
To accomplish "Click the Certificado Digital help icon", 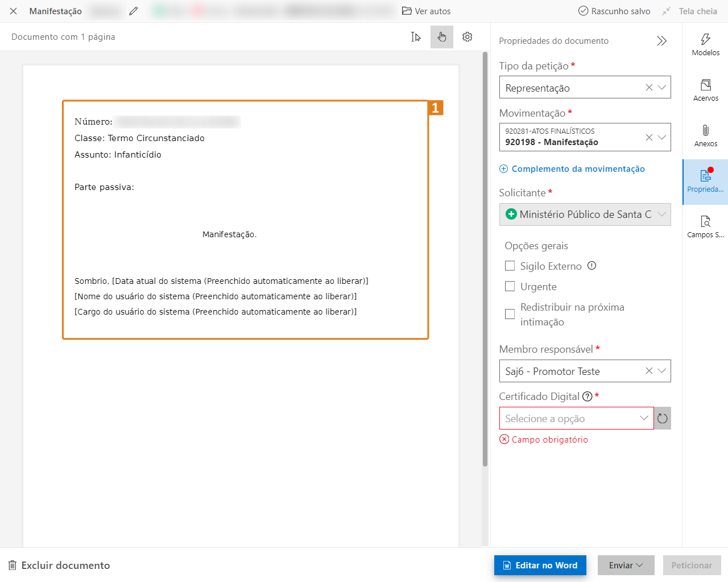I will pos(588,397).
